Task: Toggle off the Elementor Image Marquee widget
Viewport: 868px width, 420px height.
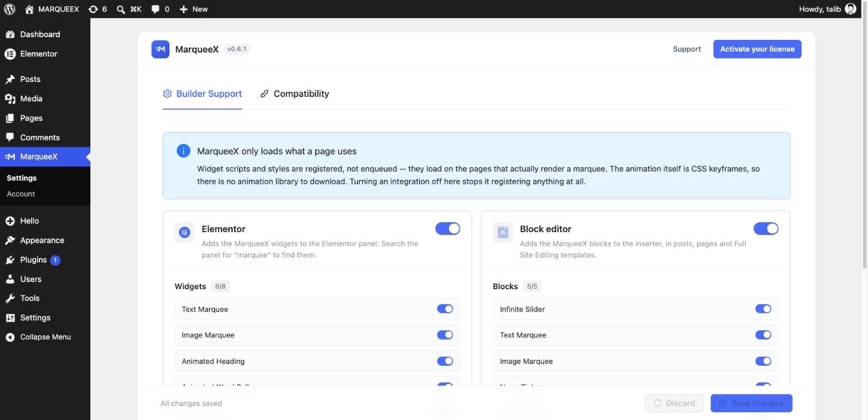Action: coord(445,335)
